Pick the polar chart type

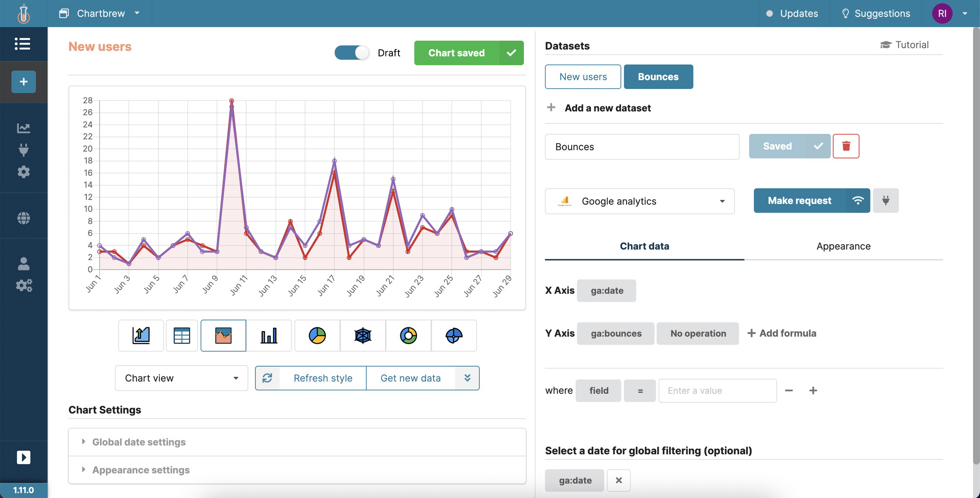point(454,336)
